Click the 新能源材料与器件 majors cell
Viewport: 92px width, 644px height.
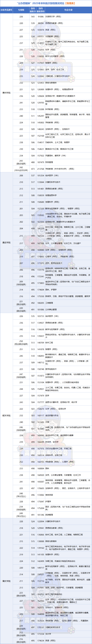tap(68, 103)
